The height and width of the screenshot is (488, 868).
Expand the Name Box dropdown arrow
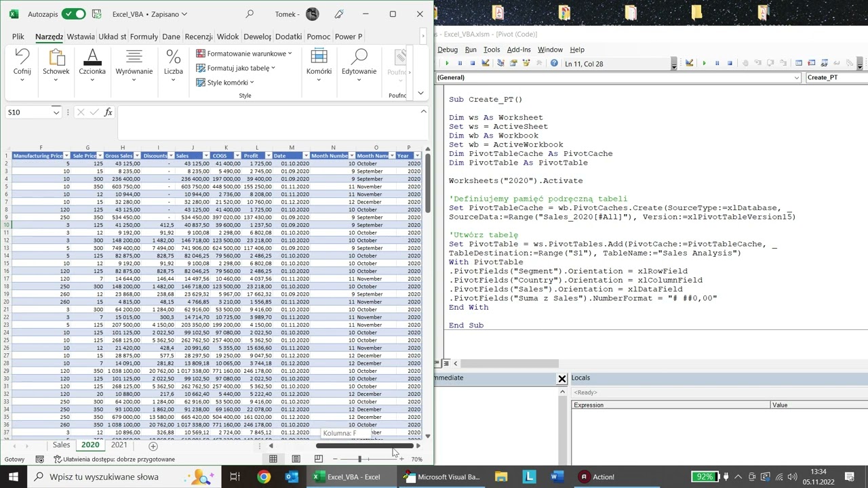pos(56,113)
